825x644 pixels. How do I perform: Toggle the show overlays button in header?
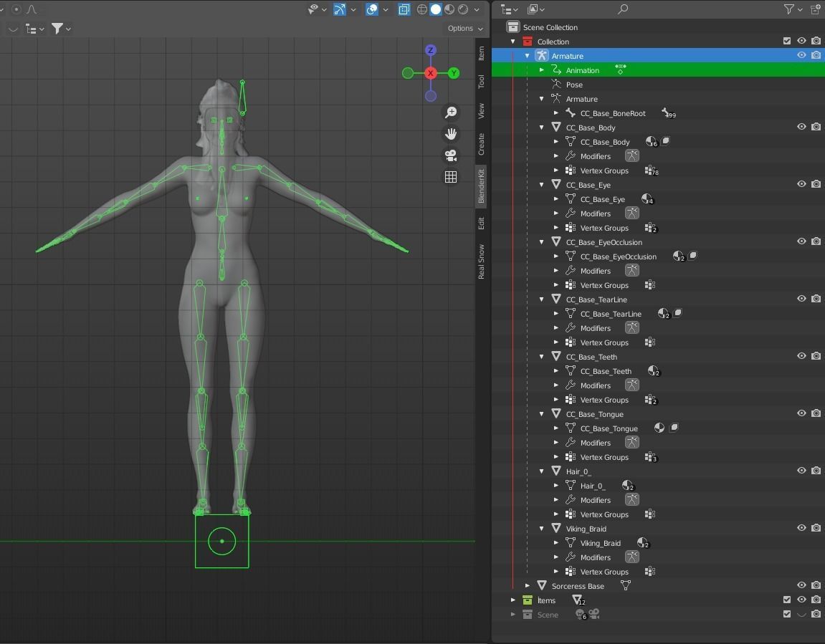372,9
